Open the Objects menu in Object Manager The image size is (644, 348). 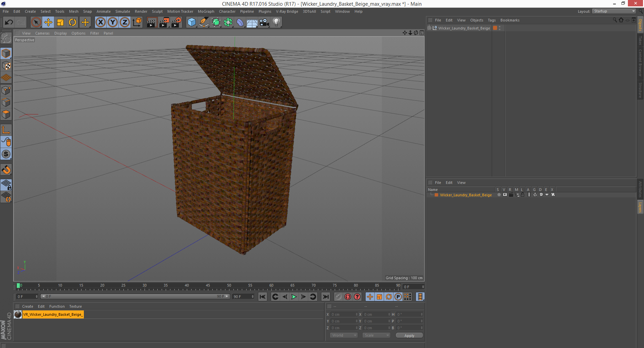477,20
